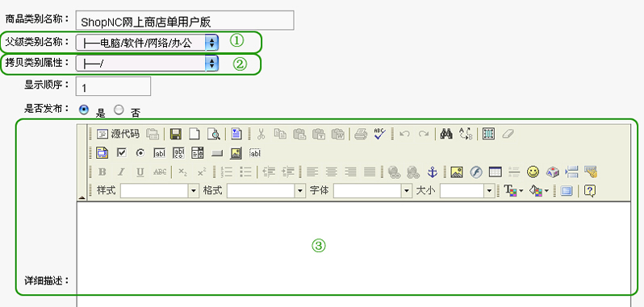644x307 pixels.
Task: Click the Save floppy disk icon
Action: [176, 134]
